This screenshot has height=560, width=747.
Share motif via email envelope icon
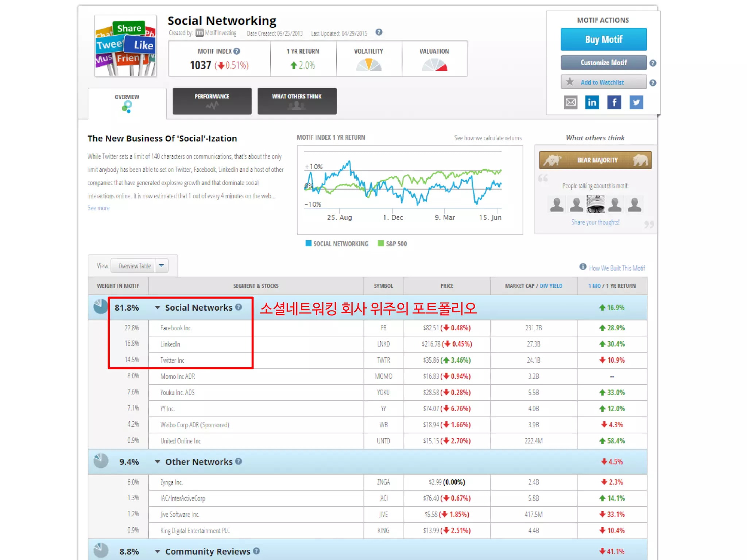[x=570, y=102]
